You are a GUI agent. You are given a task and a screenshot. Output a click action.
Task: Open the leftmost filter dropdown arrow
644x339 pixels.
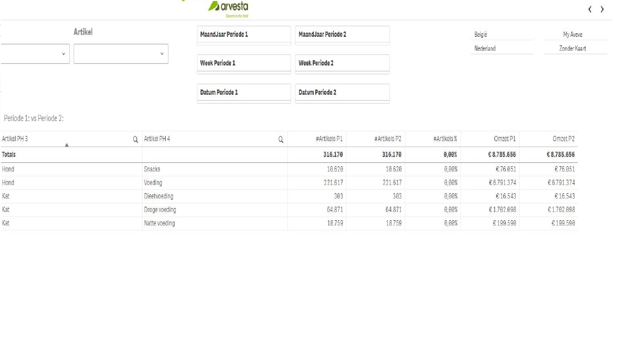click(x=63, y=53)
